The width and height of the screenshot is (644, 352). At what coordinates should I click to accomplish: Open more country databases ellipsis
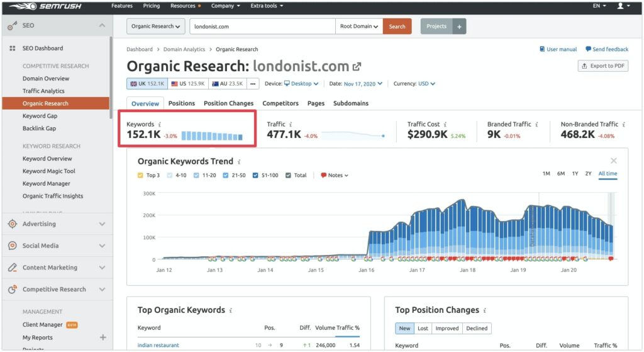coord(253,84)
